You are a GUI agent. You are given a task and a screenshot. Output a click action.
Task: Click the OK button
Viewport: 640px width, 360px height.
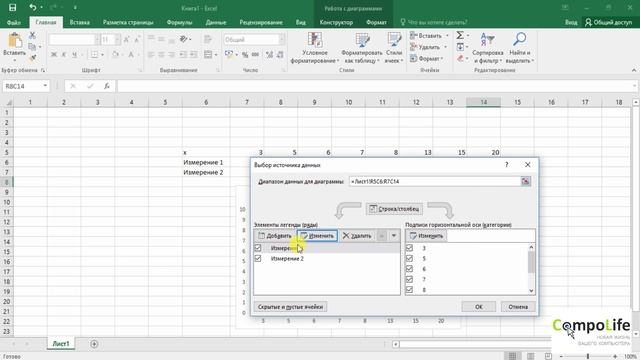(x=479, y=307)
